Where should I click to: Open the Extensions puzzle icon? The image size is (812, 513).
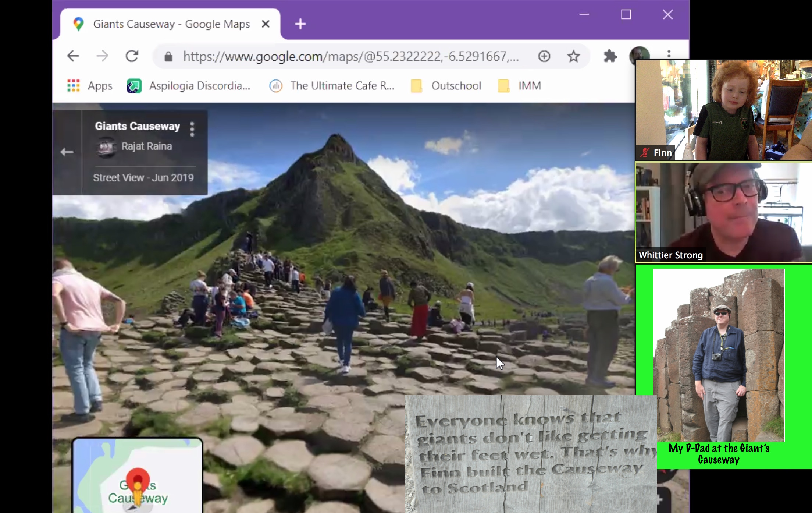coord(610,56)
